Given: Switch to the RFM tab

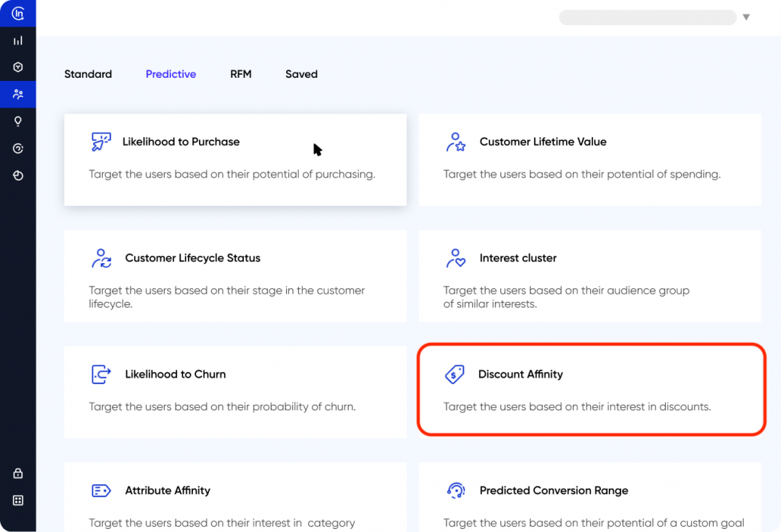Looking at the screenshot, I should tap(240, 74).
